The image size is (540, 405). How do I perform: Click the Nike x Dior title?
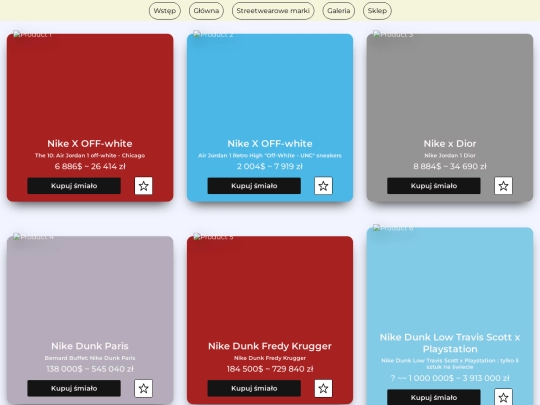point(450,144)
